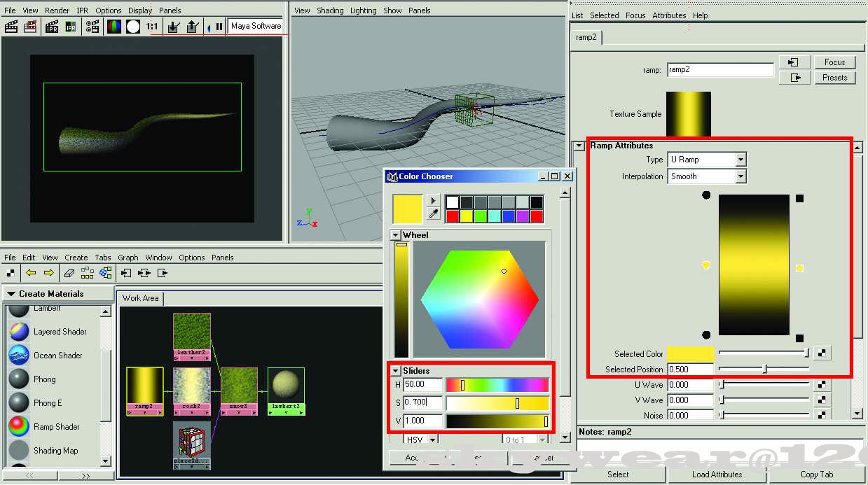The image size is (868, 485).
Task: Click the Presets button
Action: click(x=835, y=78)
